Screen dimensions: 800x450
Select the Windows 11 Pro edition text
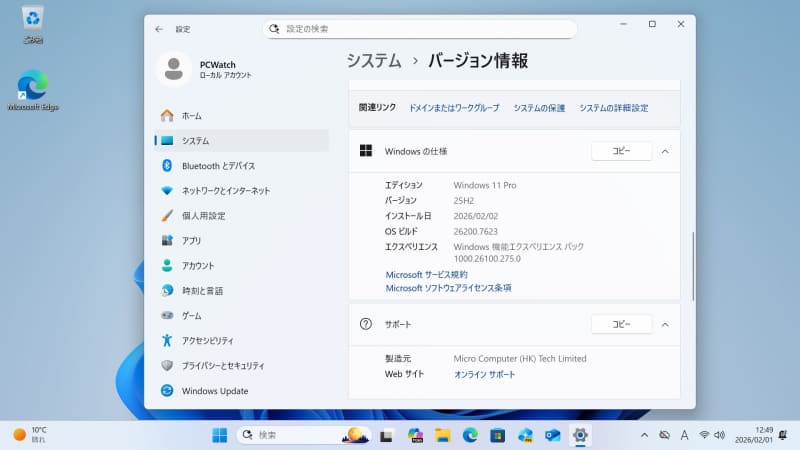(x=485, y=185)
